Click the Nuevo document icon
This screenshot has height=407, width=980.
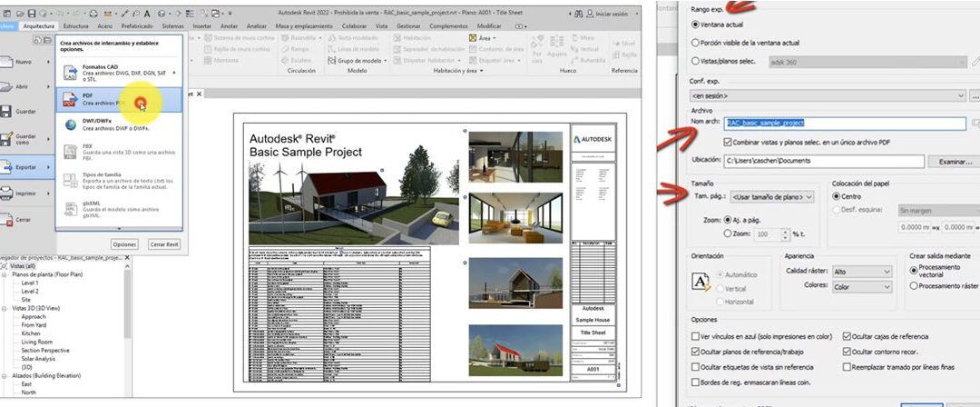pos(5,63)
